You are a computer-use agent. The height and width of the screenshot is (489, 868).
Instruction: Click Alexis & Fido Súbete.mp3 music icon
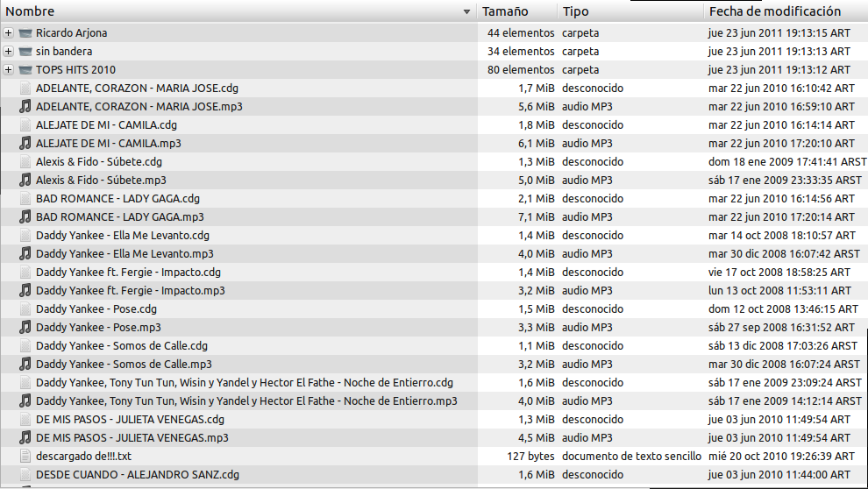(25, 180)
